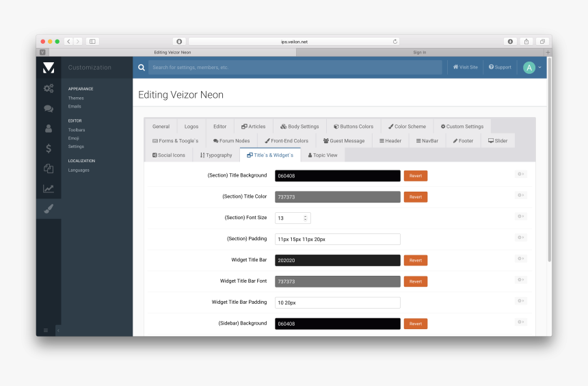Viewport: 588px width, 386px height.
Task: Open gear options for Sidebar Background row
Action: tap(520, 322)
